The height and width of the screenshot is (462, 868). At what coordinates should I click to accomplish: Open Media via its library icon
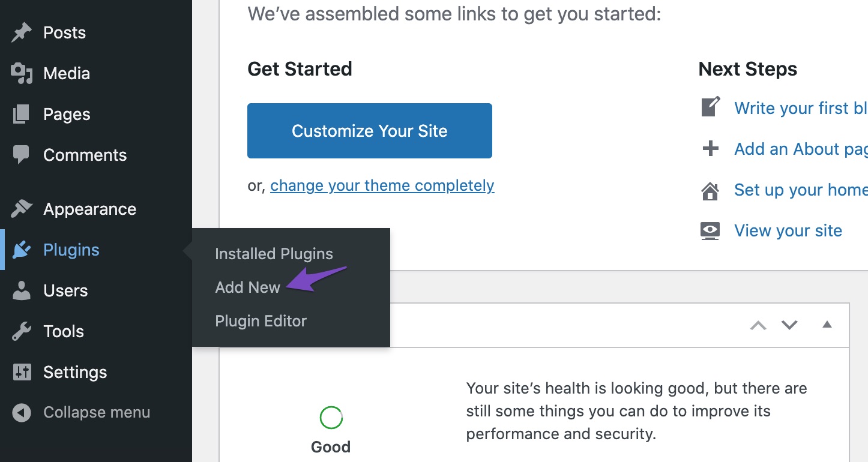21,73
